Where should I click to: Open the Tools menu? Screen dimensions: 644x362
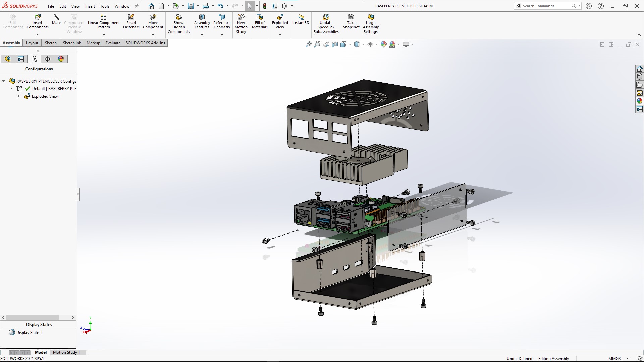(105, 6)
